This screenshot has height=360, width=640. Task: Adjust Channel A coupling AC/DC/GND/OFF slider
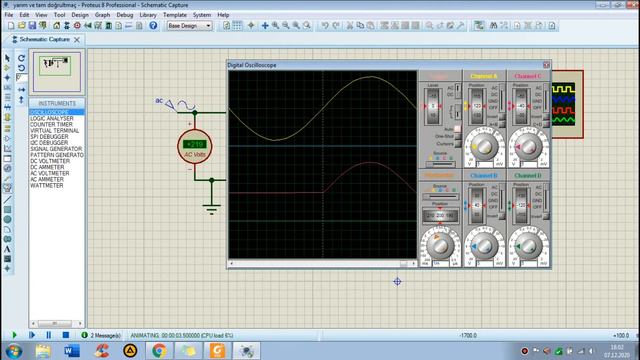tap(502, 98)
